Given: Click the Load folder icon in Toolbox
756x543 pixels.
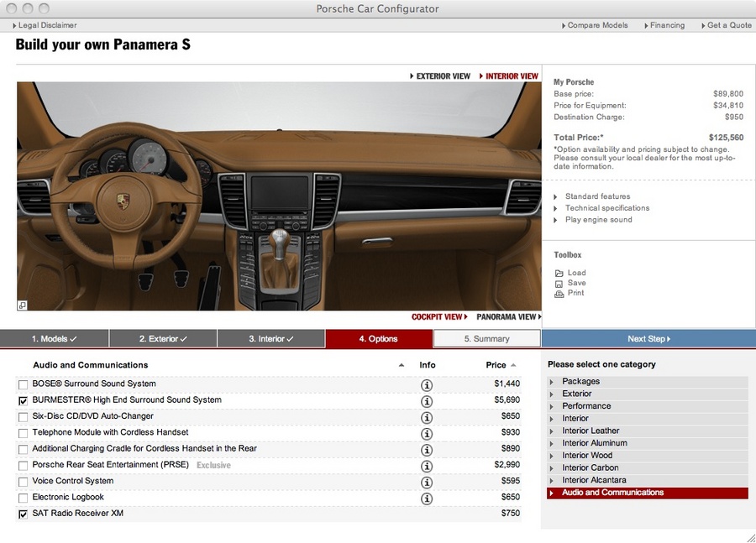Looking at the screenshot, I should (559, 274).
